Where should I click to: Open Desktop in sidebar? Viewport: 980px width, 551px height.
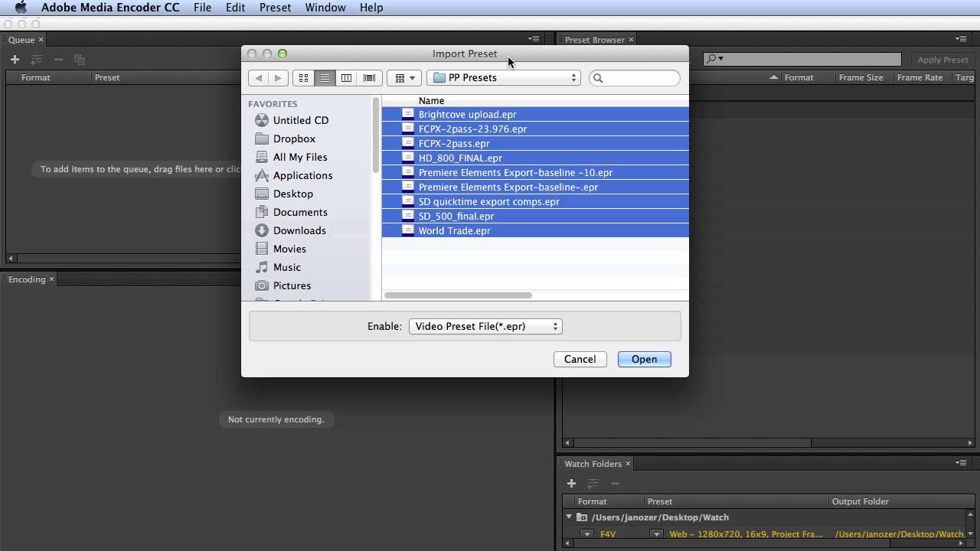click(x=292, y=194)
